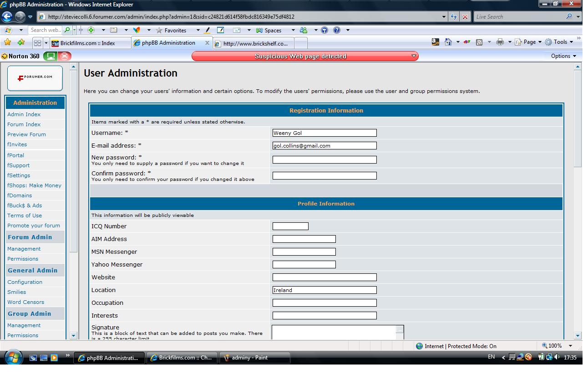Switch to the brickshelf.com tab

[253, 44]
